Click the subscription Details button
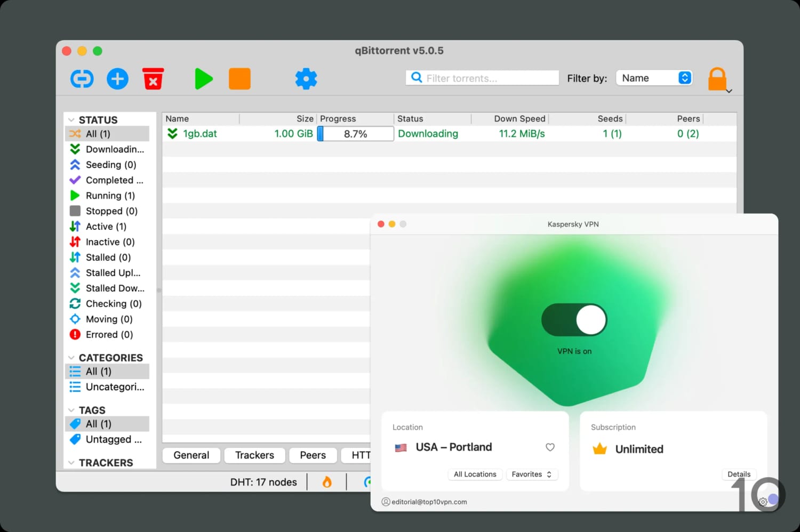 pos(739,474)
